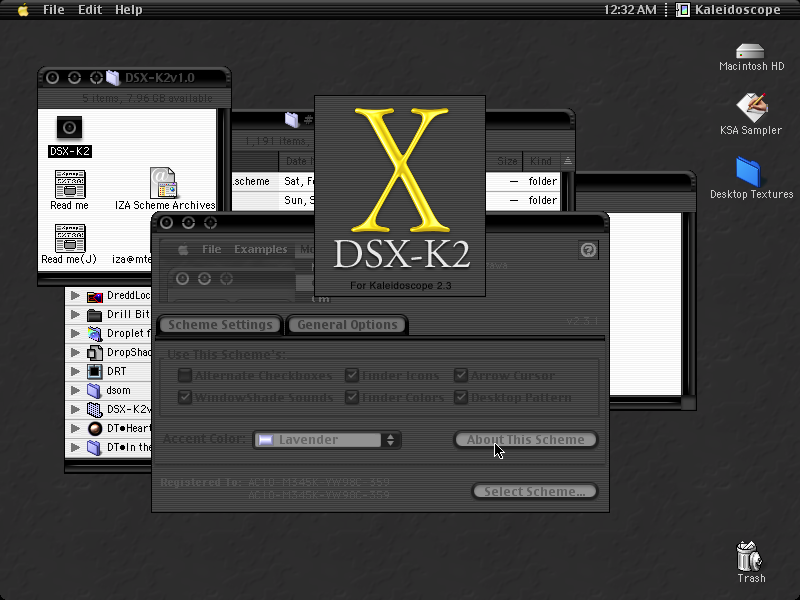Expand the DropShad item triangle
This screenshot has width=800, height=600.
pyautogui.click(x=75, y=352)
